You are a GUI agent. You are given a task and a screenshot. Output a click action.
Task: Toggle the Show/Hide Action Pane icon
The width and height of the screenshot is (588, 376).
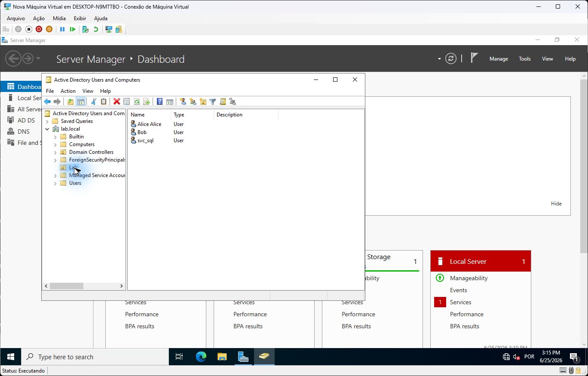(x=170, y=102)
